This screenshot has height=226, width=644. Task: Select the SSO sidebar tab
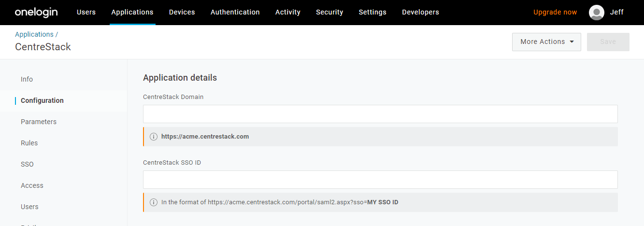28,164
